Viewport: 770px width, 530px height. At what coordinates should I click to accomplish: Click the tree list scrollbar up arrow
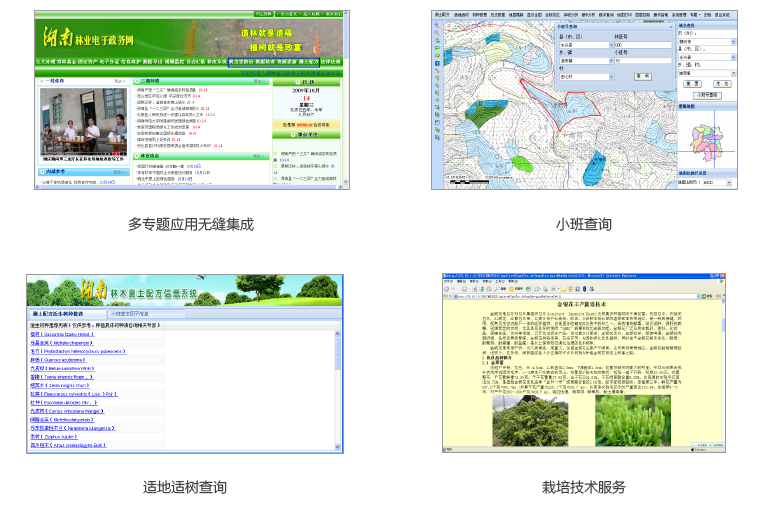click(337, 334)
